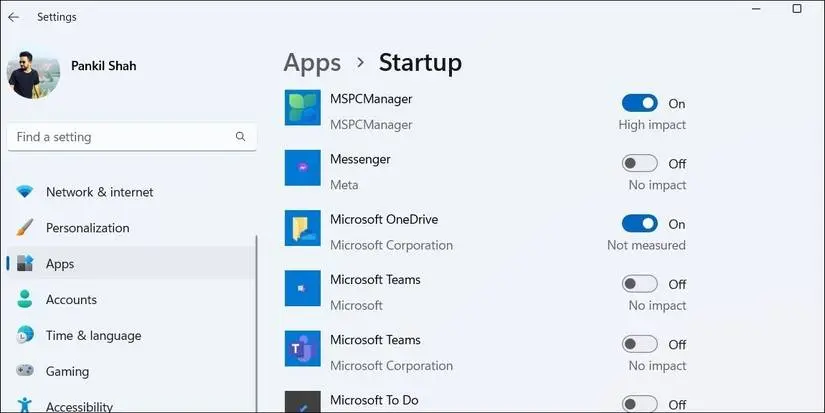The image size is (825, 413).
Task: Click the Microsoft To Do app icon
Action: (302, 401)
